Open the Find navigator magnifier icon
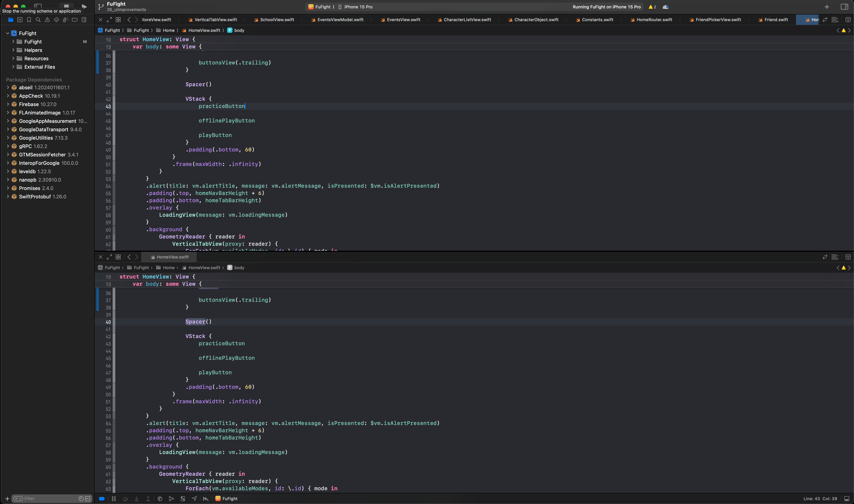Viewport: 854px width, 504px height. [x=38, y=20]
